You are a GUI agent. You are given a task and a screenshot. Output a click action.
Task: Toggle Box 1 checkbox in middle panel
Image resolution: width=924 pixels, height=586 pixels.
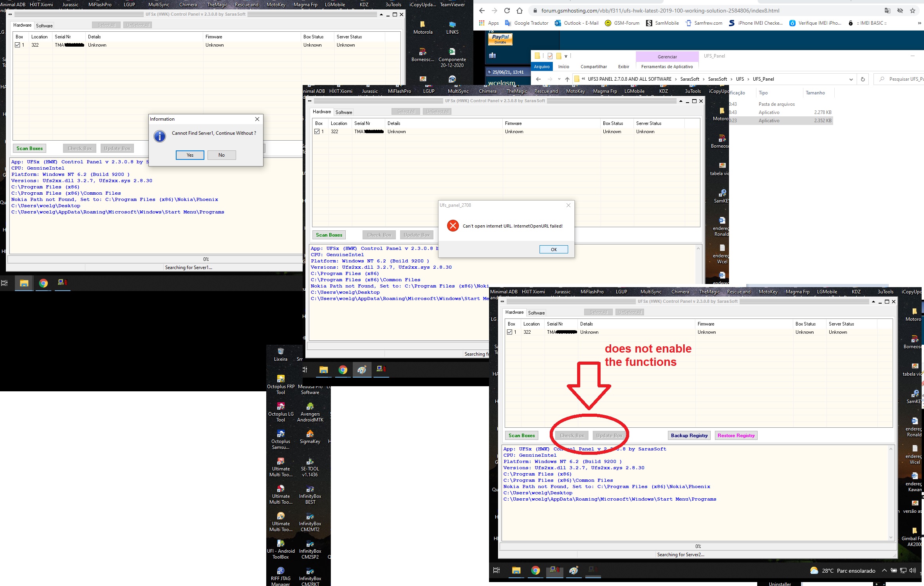(317, 132)
